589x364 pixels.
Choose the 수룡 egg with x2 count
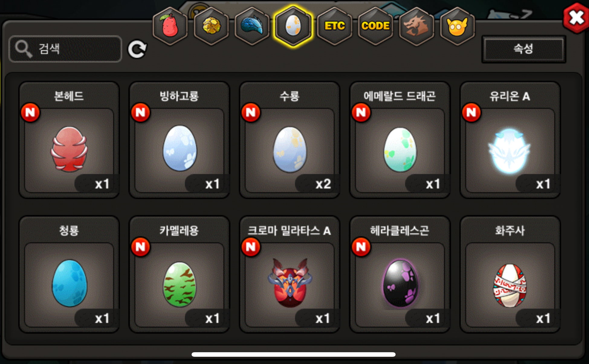click(x=290, y=140)
